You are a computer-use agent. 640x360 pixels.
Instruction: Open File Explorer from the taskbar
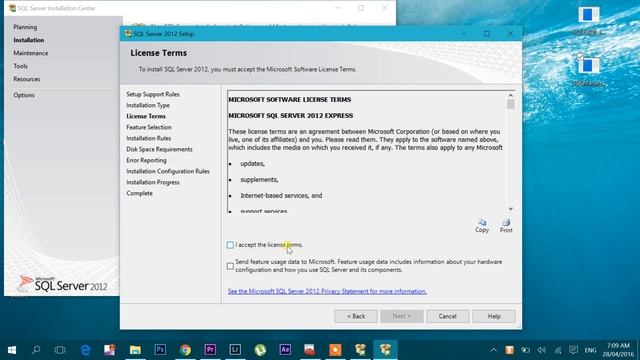(135, 350)
